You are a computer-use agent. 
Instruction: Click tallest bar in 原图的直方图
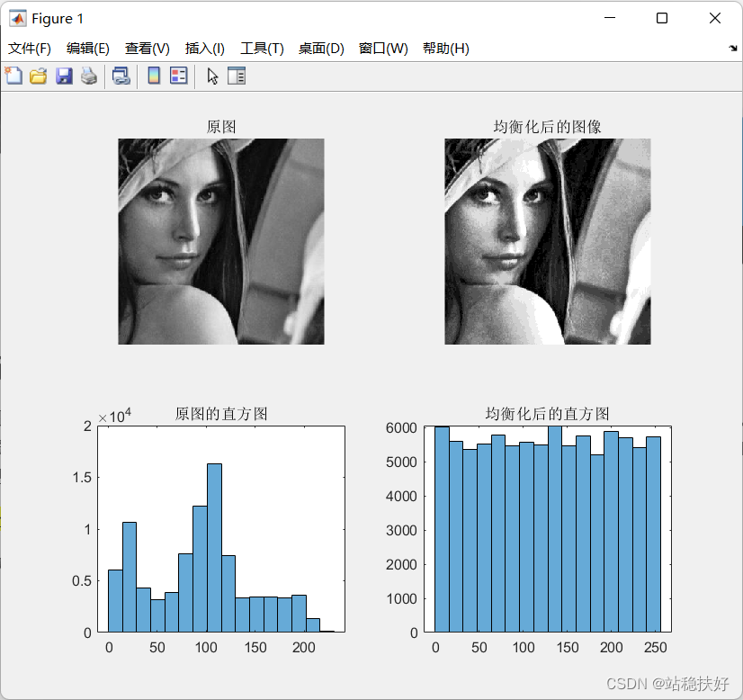tap(214, 547)
